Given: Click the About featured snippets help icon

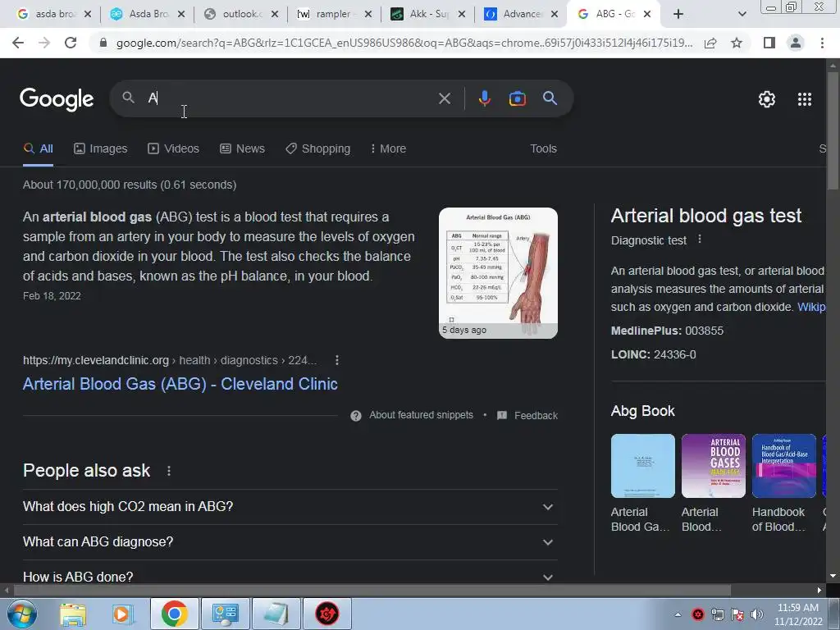Looking at the screenshot, I should coord(356,416).
